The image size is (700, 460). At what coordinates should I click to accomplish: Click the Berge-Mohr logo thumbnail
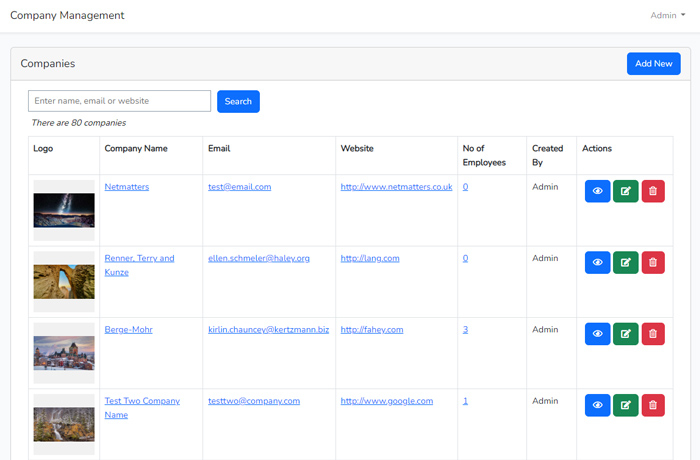64,352
